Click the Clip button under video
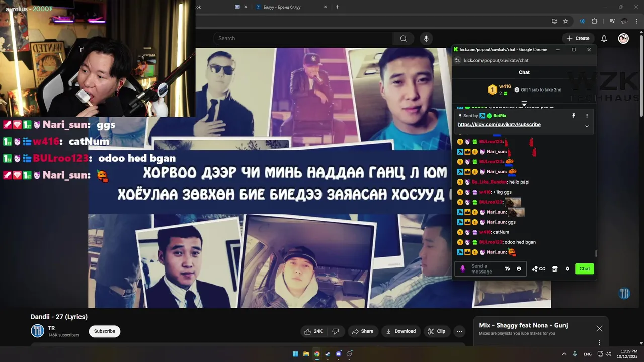The height and width of the screenshot is (362, 644). [436, 331]
